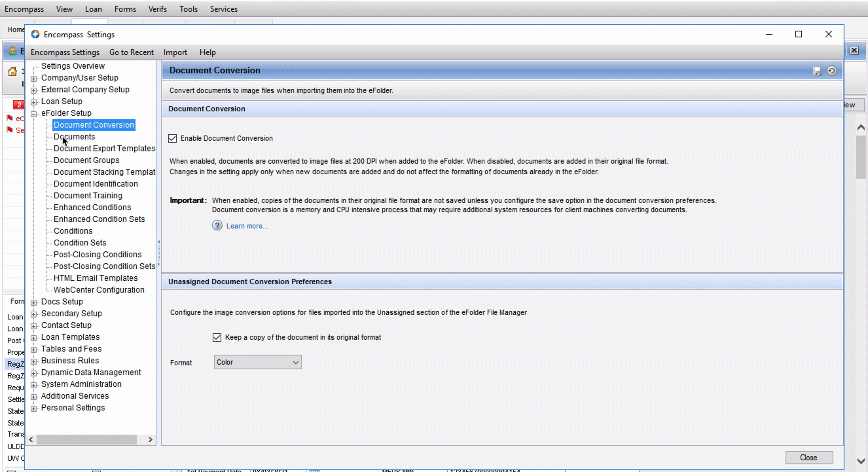The height and width of the screenshot is (472, 868).
Task: Uncheck Keep a copy in original format
Action: pos(217,337)
